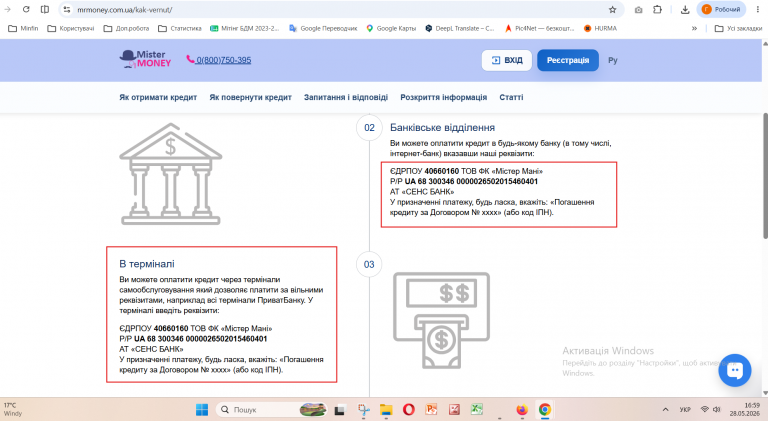The height and width of the screenshot is (421, 768).
Task: Click the Mister Money logo
Action: 145,59
